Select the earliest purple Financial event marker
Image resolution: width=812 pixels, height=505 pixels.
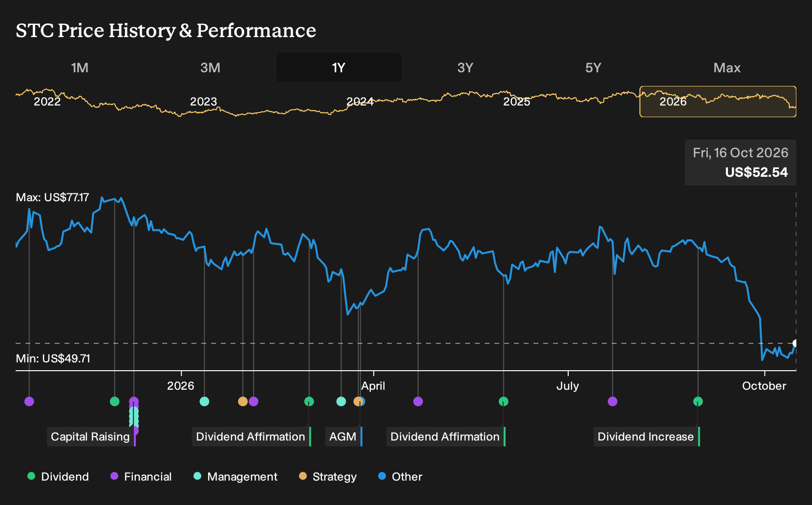[x=29, y=401]
